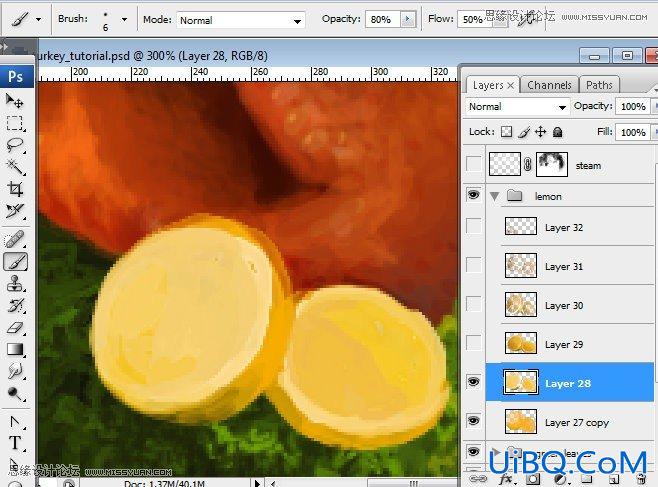The image size is (658, 487).
Task: Select the Horizontal Type tool
Action: click(x=15, y=443)
